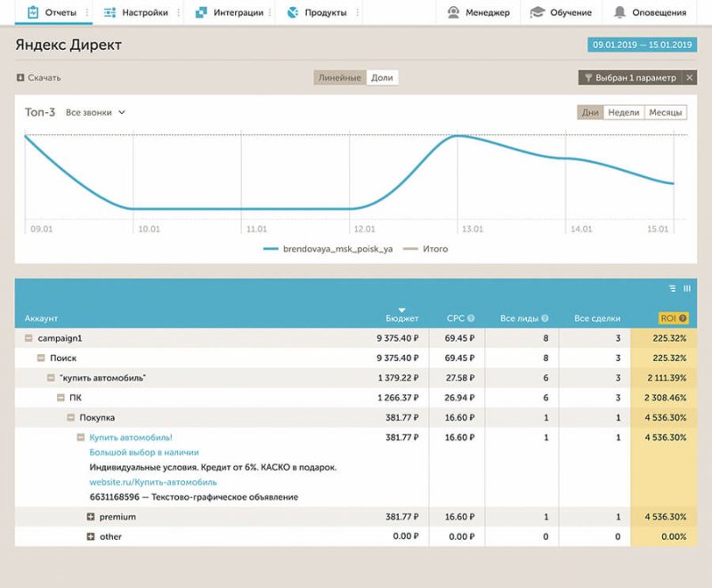Click the help icon next to ROI
The image size is (712, 588).
pyautogui.click(x=683, y=318)
